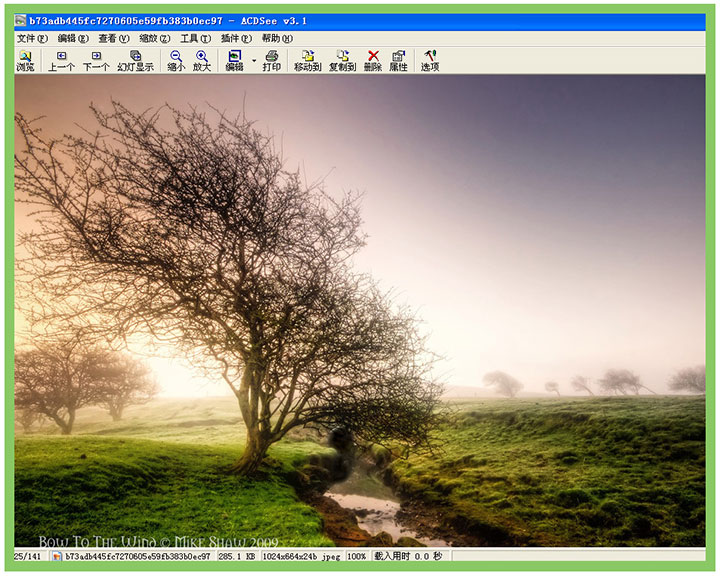Viewport: 720px width, 576px height.
Task: Print the image using 打印 icon
Action: 271,61
